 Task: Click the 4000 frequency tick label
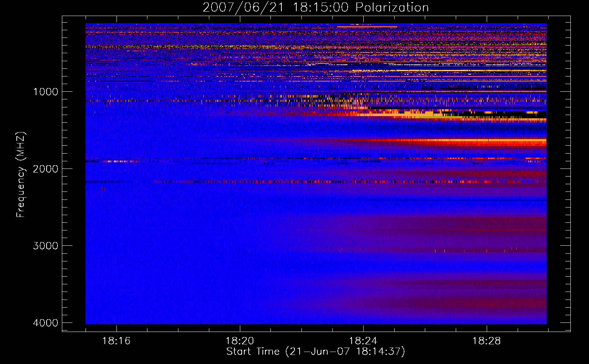click(46, 323)
